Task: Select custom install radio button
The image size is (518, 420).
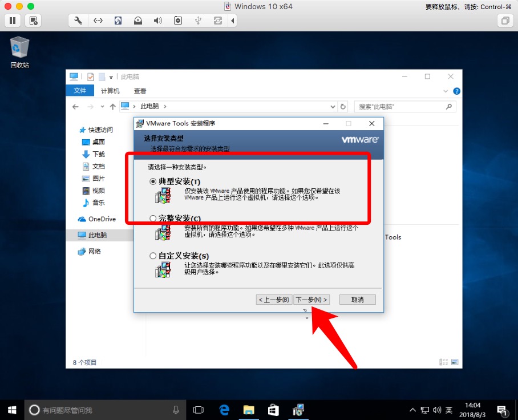Action: click(153, 256)
